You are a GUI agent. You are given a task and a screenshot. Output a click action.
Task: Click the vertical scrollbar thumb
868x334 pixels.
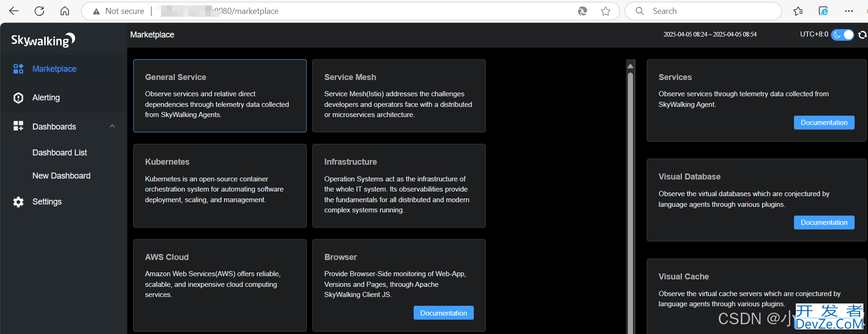630,202
